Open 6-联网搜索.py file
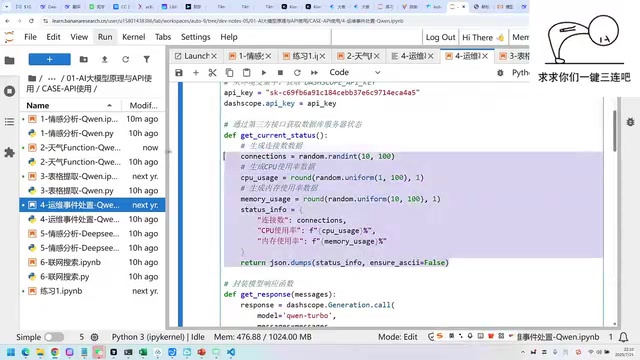This screenshot has height=360, width=640. 93,277
